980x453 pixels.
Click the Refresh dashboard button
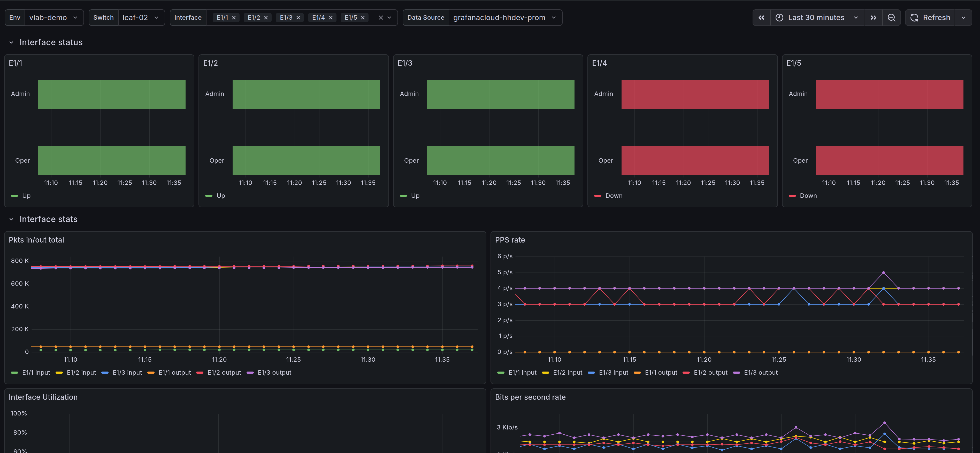[930, 18]
